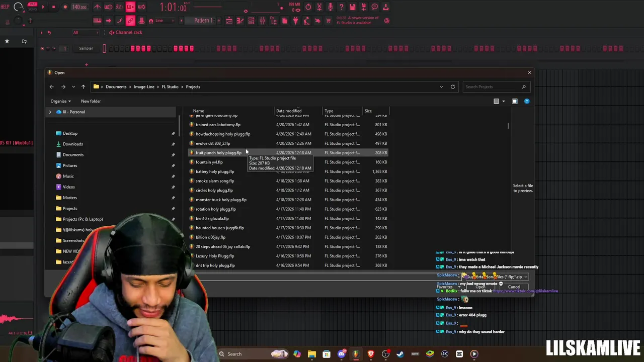This screenshot has height=362, width=644.
Task: Mute the Sampler channel LED
Action: (42, 48)
